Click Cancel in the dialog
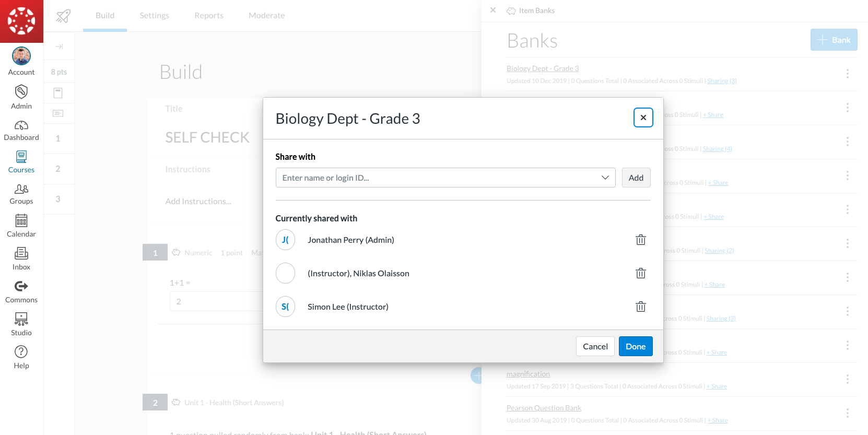This screenshot has height=435, width=868. coord(595,346)
